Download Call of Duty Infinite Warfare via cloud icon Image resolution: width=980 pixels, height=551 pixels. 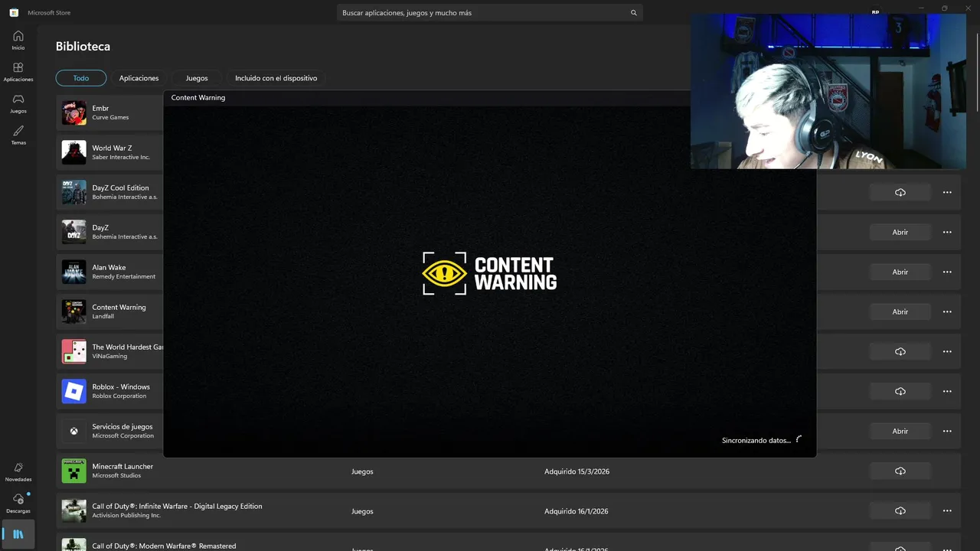[900, 510]
